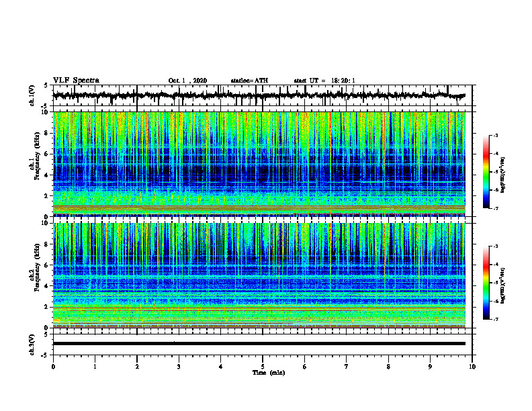Click inside the ch.2 spectrogram panel
Screen dimensions: 532x411
(259, 275)
